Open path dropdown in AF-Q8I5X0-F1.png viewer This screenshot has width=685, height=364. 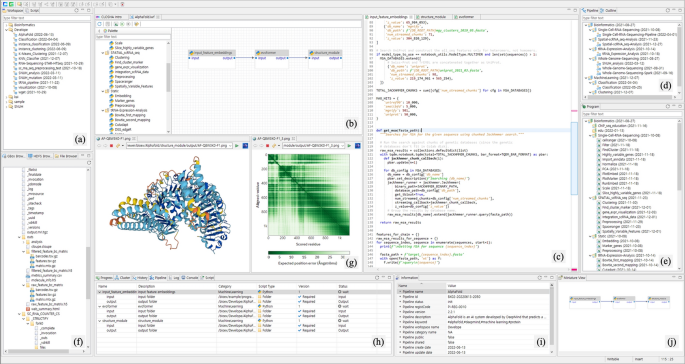click(231, 146)
